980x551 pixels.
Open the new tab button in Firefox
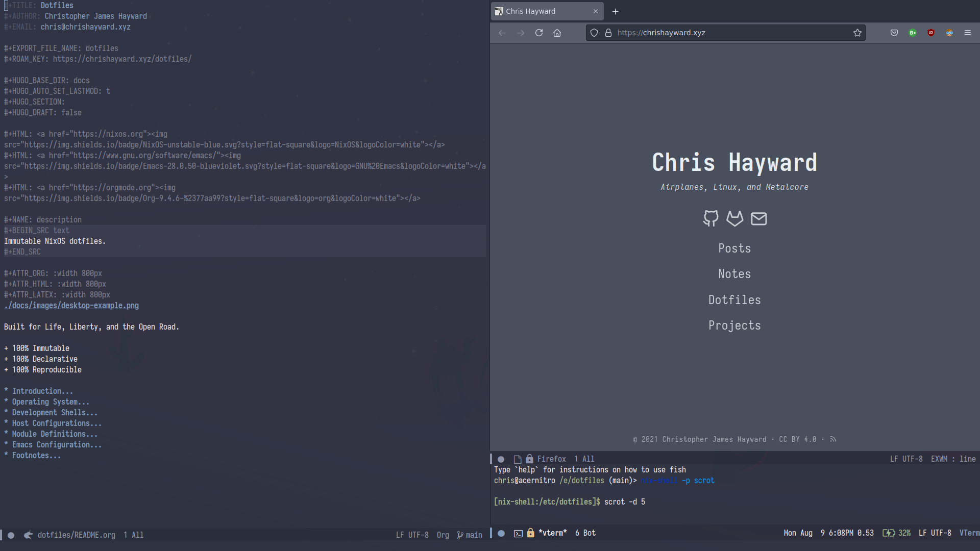pos(615,11)
